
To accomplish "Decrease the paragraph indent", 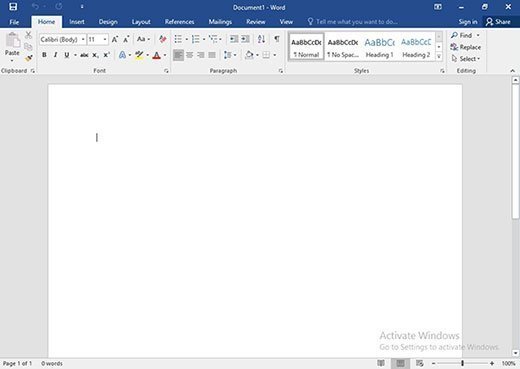I will [234, 39].
